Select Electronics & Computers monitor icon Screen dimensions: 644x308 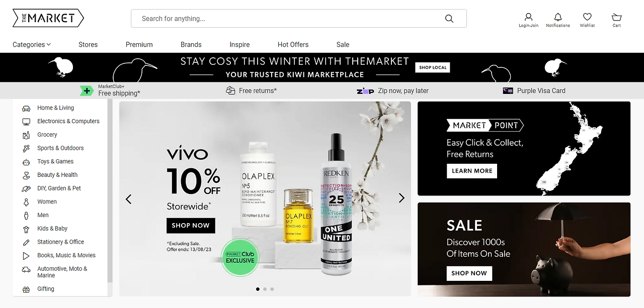26,122
